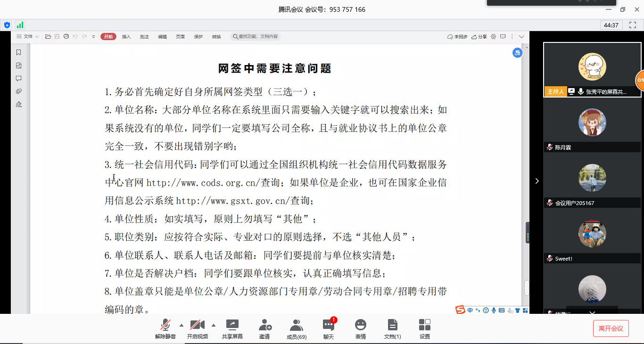
Task: Expand video options arrow beside 开启视频
Action: (213, 325)
